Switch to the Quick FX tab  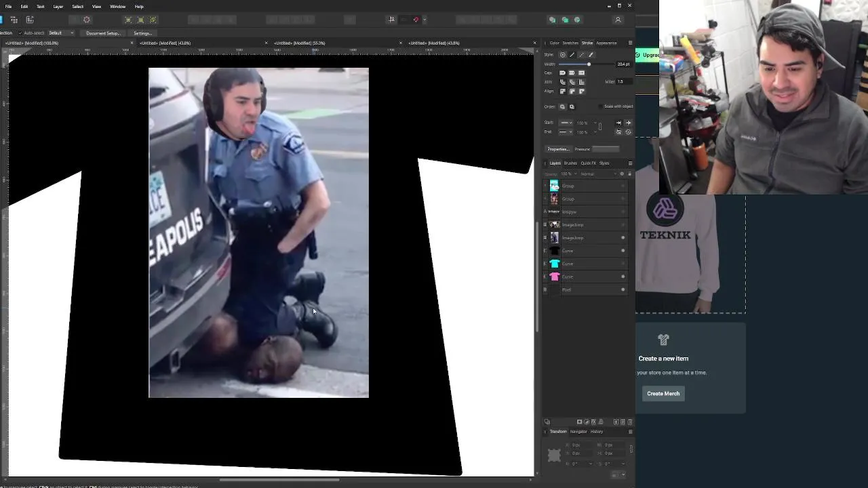[x=588, y=163]
